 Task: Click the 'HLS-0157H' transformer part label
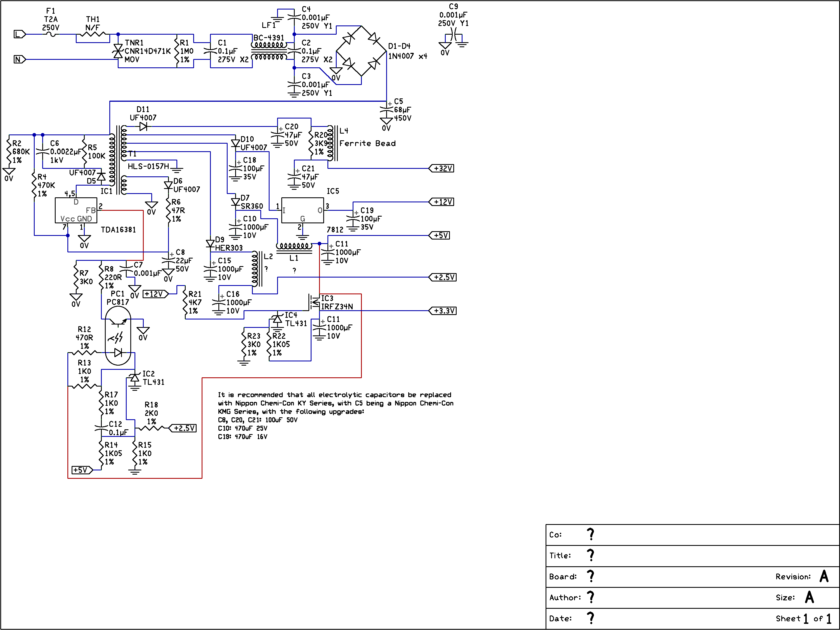point(148,166)
